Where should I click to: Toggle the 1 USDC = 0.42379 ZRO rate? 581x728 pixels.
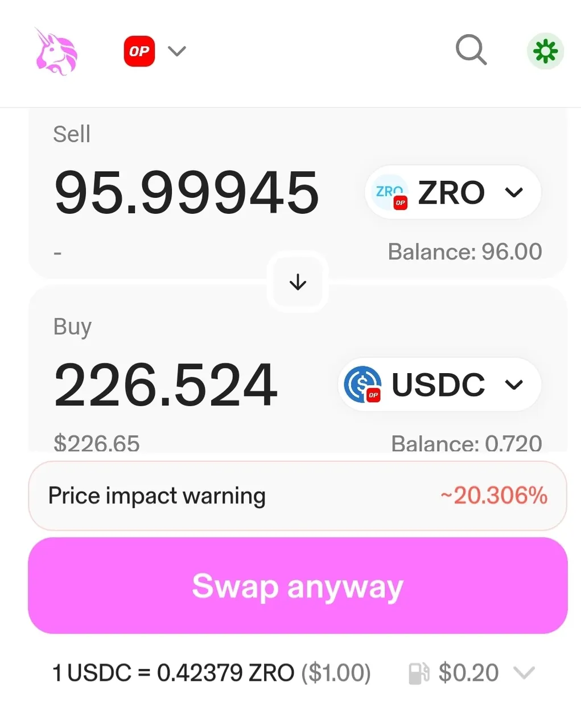click(211, 673)
